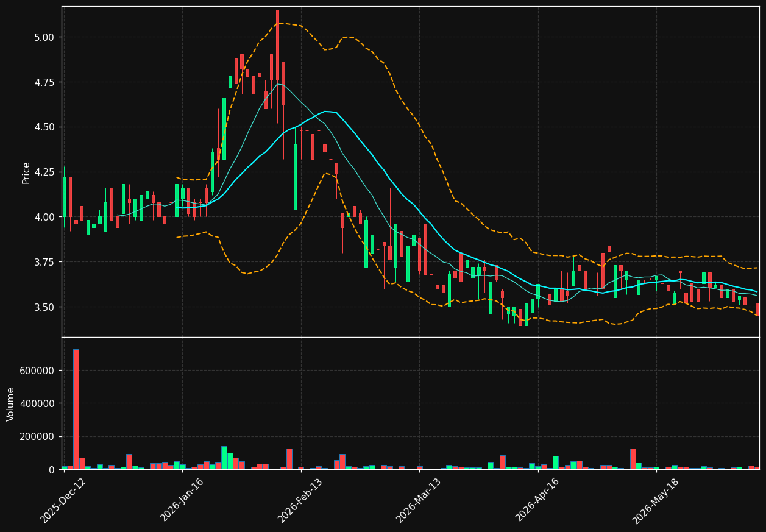Click the Volume axis title
The width and height of the screenshot is (766, 532).
tap(11, 403)
